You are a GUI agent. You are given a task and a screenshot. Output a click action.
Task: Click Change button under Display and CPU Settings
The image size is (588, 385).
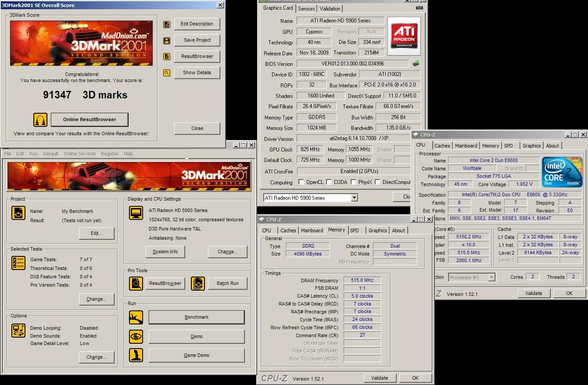click(228, 252)
